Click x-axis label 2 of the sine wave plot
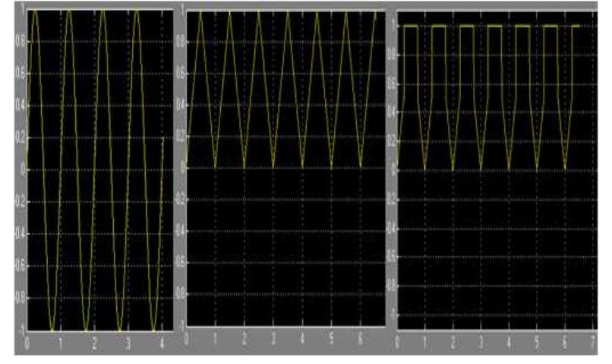The width and height of the screenshot is (612, 364). coord(94,343)
